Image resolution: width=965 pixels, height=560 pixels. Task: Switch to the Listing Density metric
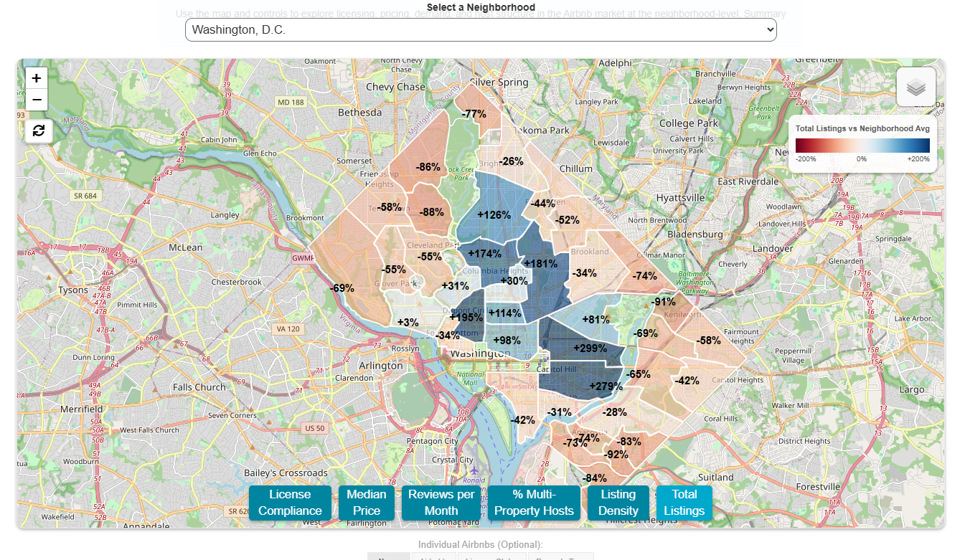click(x=618, y=503)
